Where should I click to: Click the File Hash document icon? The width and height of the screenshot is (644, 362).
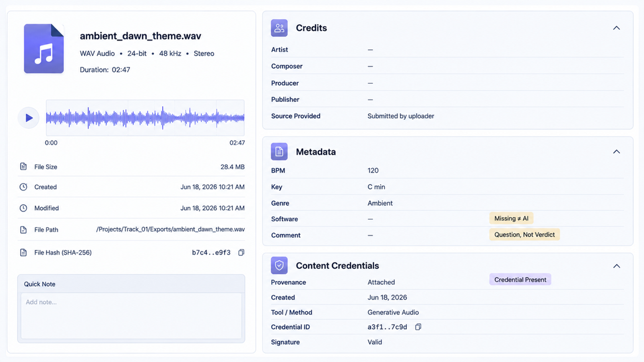(x=23, y=253)
